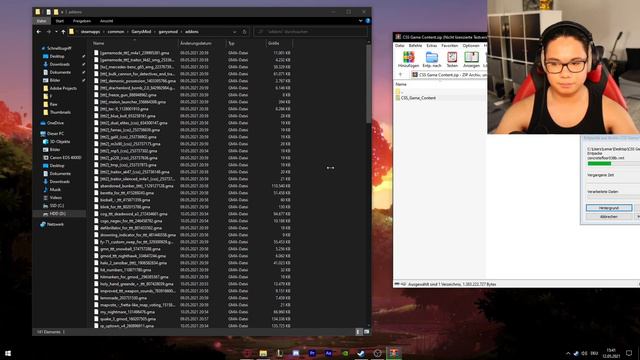This screenshot has height=360, width=640.
Task: Expand Explorer ribbon chevron
Action: [360, 21]
